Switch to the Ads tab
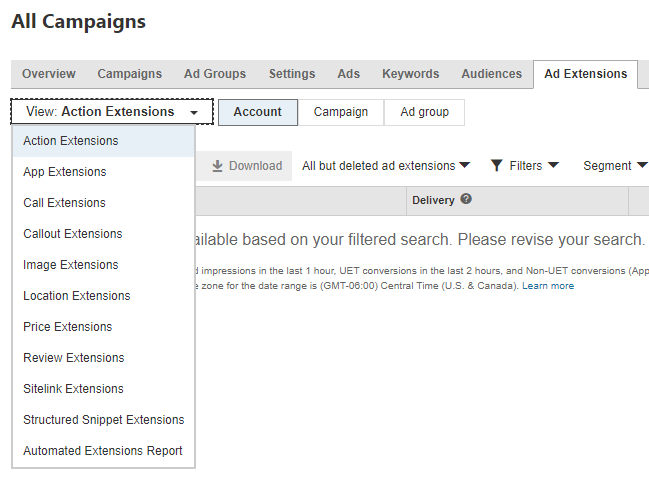Viewport: 649px width, 494px height. click(349, 74)
